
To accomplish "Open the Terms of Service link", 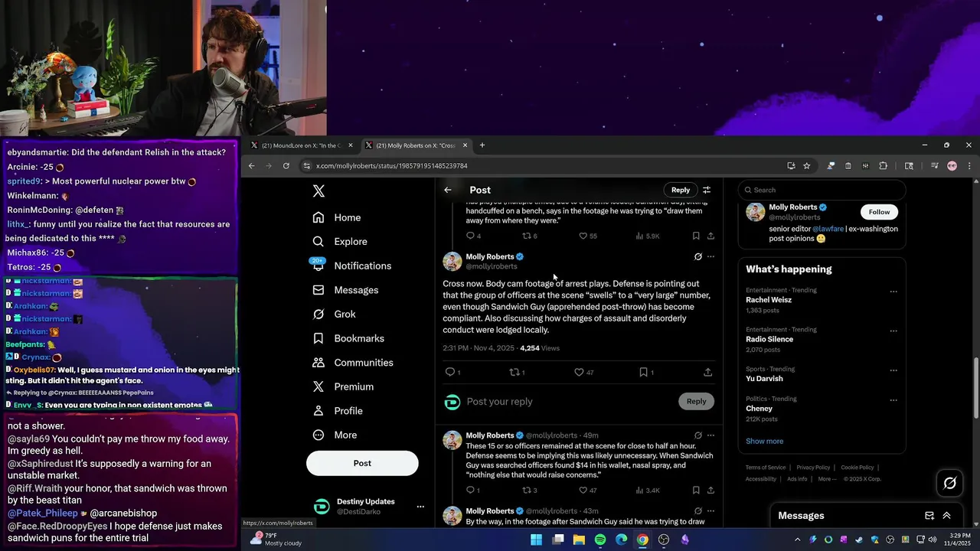I will 766,468.
